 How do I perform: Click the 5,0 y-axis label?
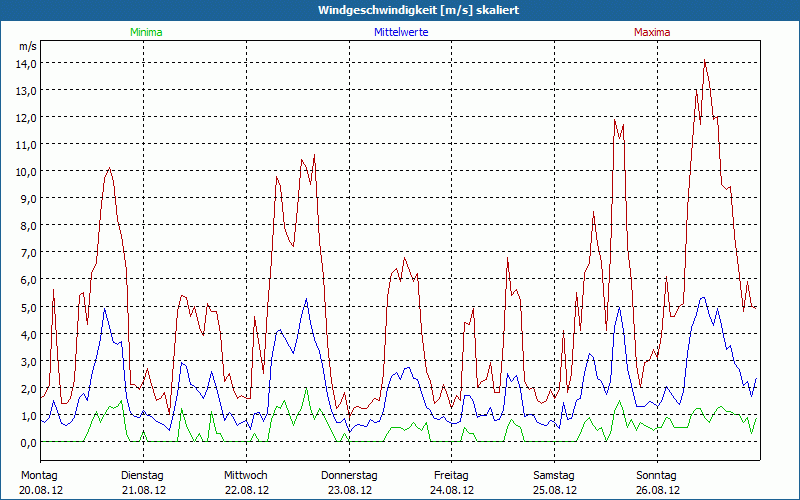pos(27,307)
